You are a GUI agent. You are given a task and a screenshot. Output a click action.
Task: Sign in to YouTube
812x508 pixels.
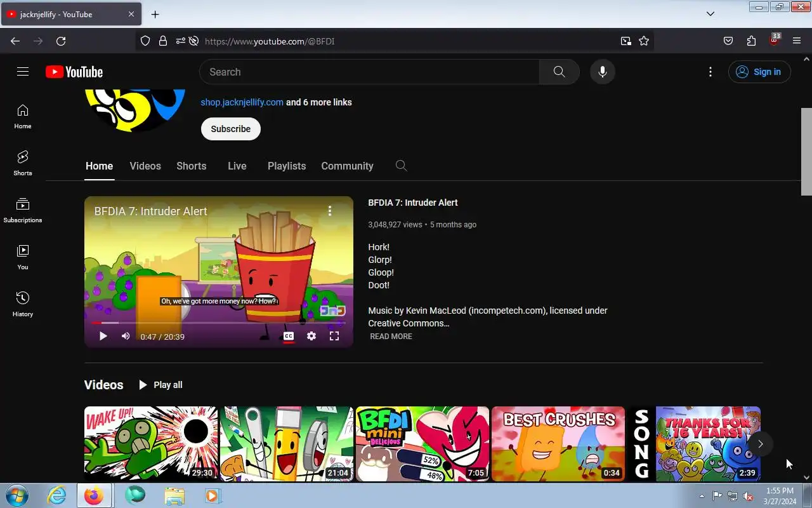[x=759, y=72]
